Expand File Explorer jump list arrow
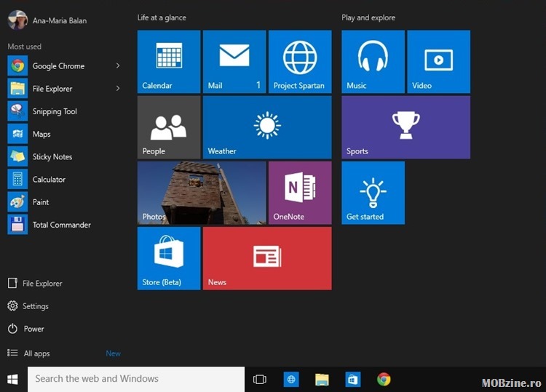The width and height of the screenshot is (546, 392). pyautogui.click(x=118, y=88)
